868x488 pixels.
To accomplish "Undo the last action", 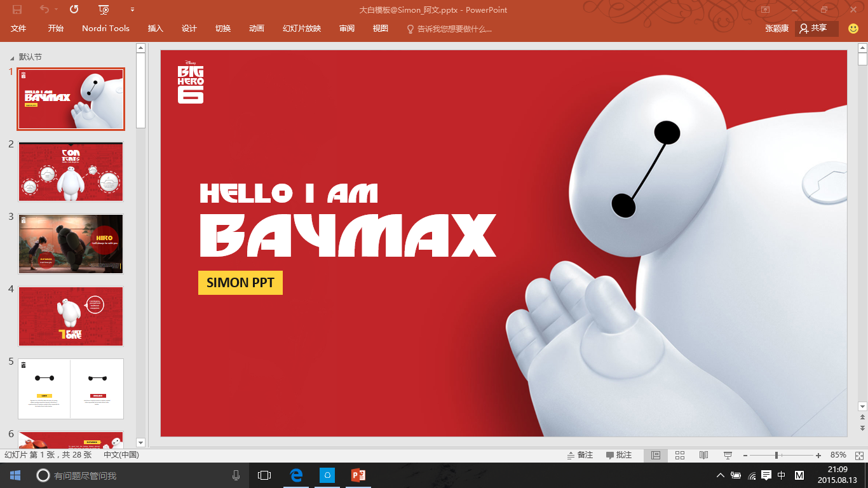I will (x=44, y=10).
